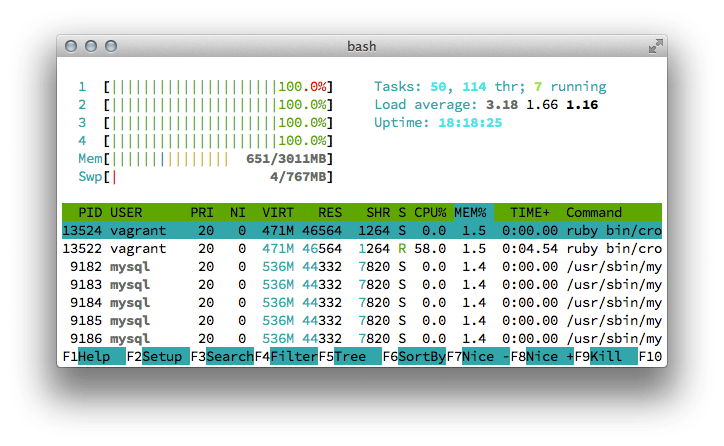Click the Load average values
The height and width of the screenshot is (446, 724).
click(542, 105)
